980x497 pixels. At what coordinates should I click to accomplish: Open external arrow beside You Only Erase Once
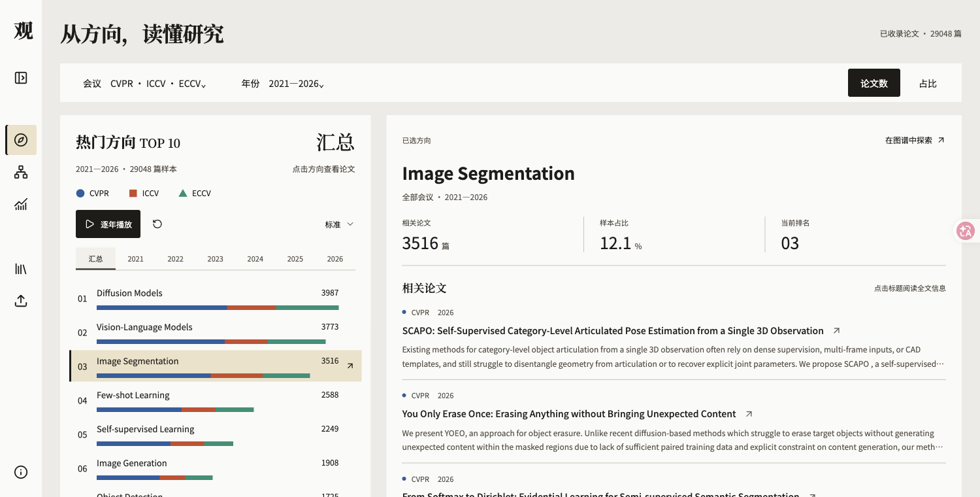click(749, 414)
